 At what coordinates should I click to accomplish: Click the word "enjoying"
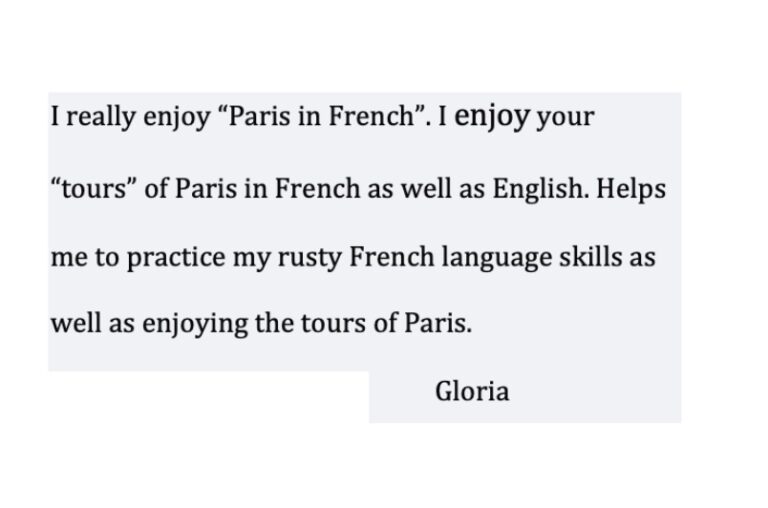coord(195,324)
